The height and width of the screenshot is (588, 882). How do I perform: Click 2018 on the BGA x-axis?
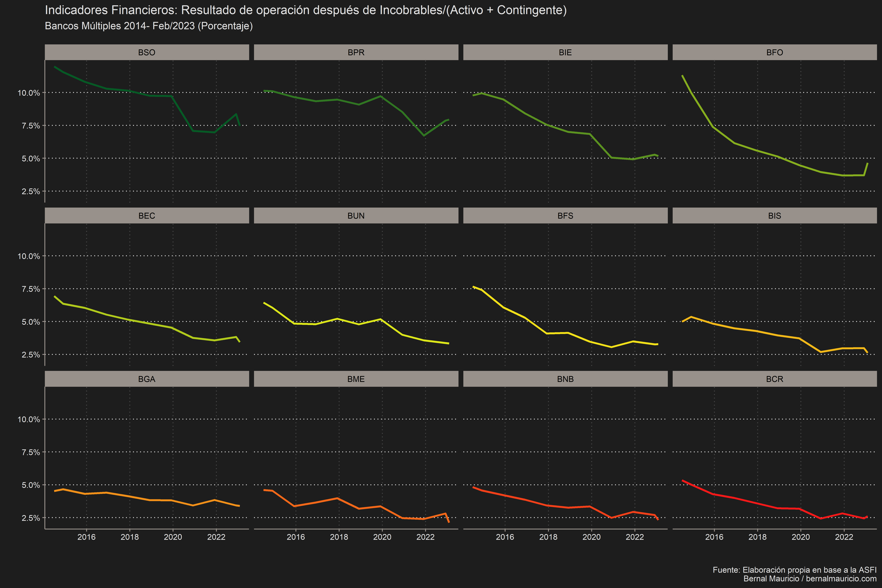click(130, 537)
